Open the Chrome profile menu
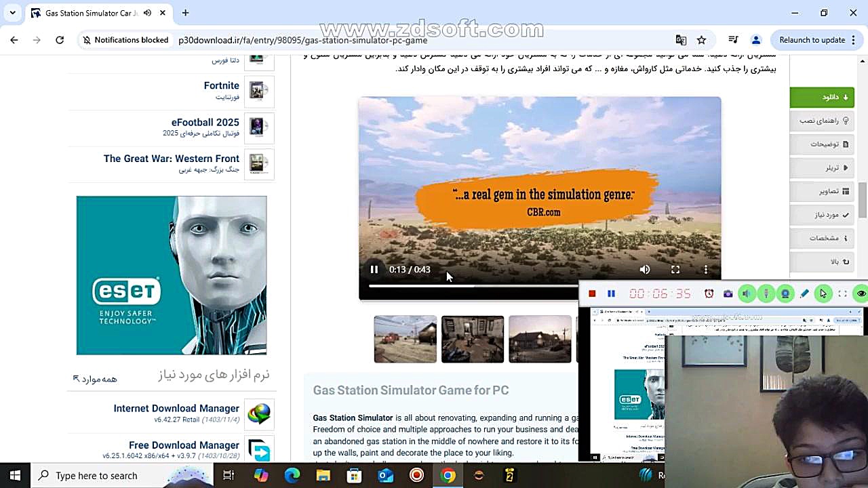This screenshot has height=488, width=868. 756,39
